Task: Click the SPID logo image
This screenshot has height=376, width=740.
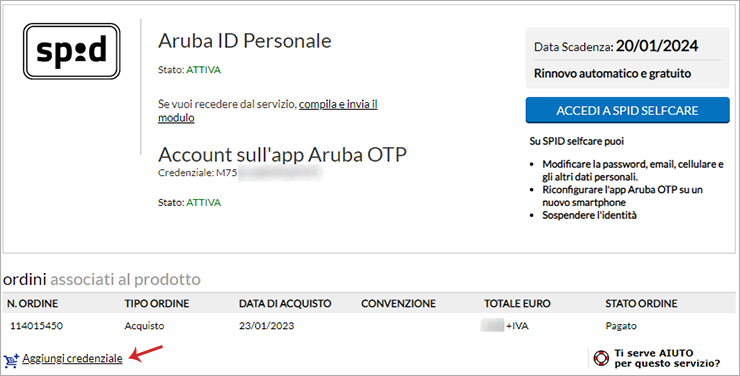Action: pos(72,51)
